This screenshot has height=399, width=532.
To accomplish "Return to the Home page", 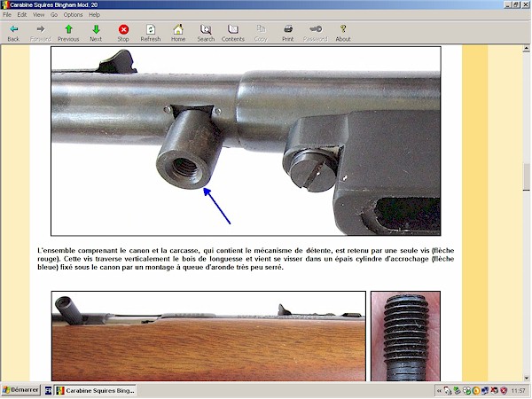I will tap(178, 33).
